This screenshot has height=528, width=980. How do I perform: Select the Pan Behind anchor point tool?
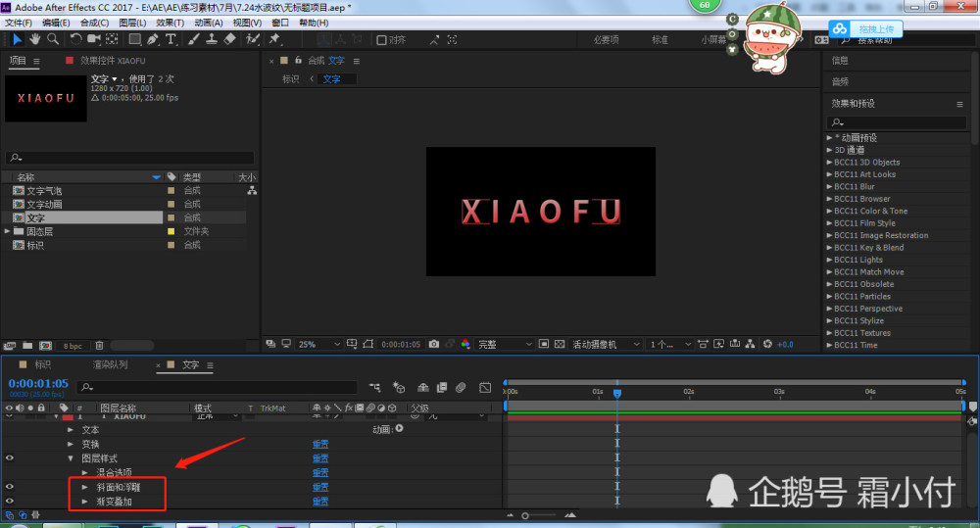pyautogui.click(x=112, y=39)
